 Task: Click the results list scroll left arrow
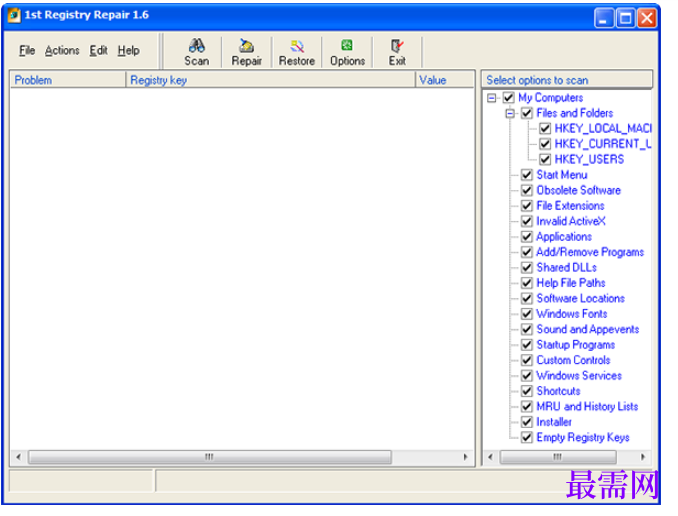pyautogui.click(x=18, y=457)
